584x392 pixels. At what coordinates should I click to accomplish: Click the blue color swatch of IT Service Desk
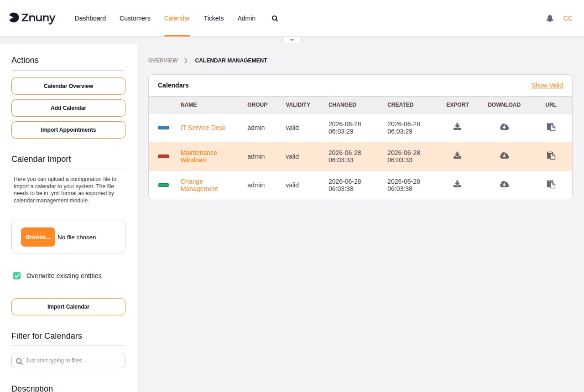(163, 128)
